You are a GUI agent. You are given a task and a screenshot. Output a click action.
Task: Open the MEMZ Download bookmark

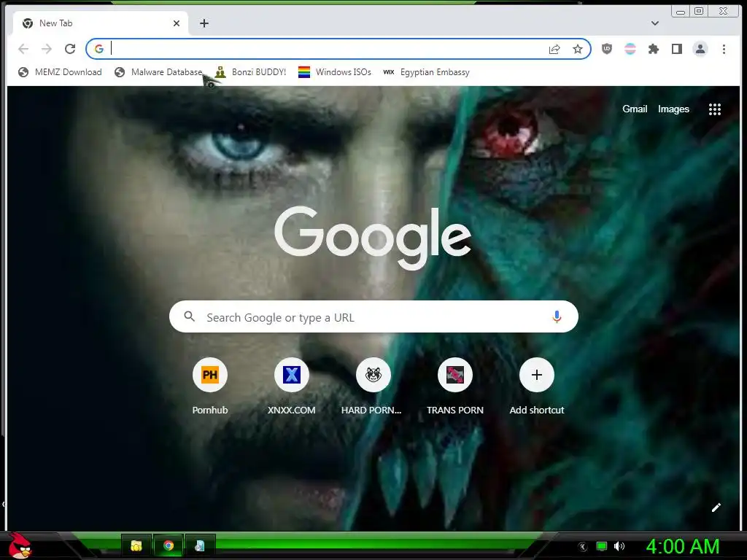pos(60,72)
